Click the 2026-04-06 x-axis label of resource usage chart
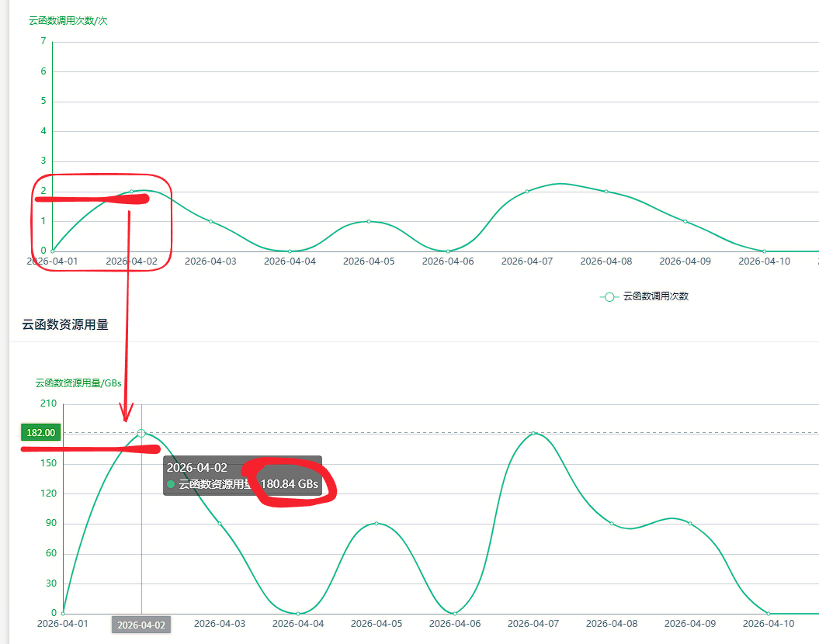The width and height of the screenshot is (819, 644). [455, 624]
